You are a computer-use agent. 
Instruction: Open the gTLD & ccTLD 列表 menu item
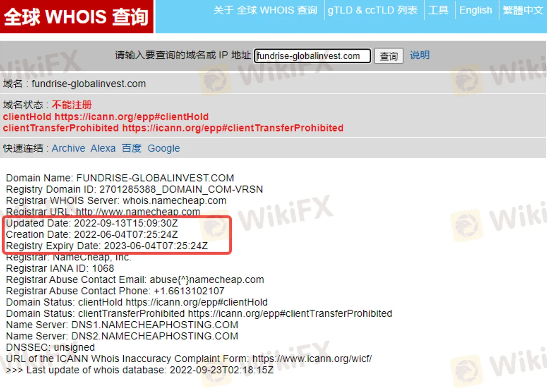(x=373, y=10)
